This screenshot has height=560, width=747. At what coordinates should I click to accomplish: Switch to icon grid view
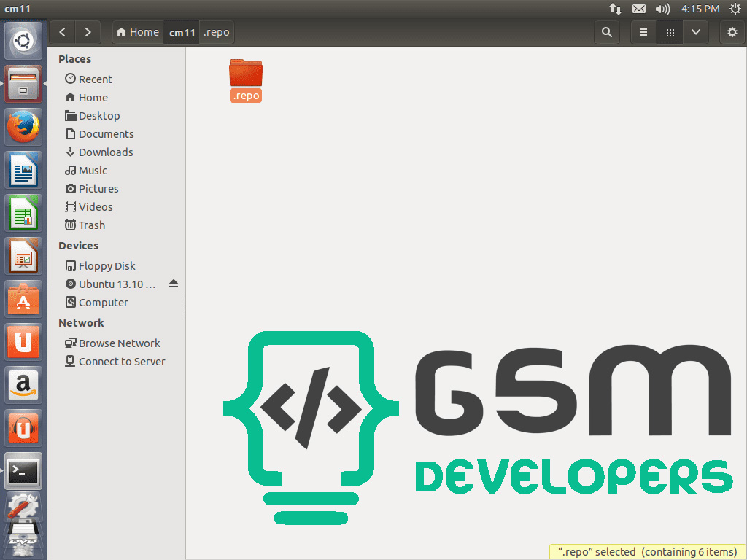click(x=670, y=32)
